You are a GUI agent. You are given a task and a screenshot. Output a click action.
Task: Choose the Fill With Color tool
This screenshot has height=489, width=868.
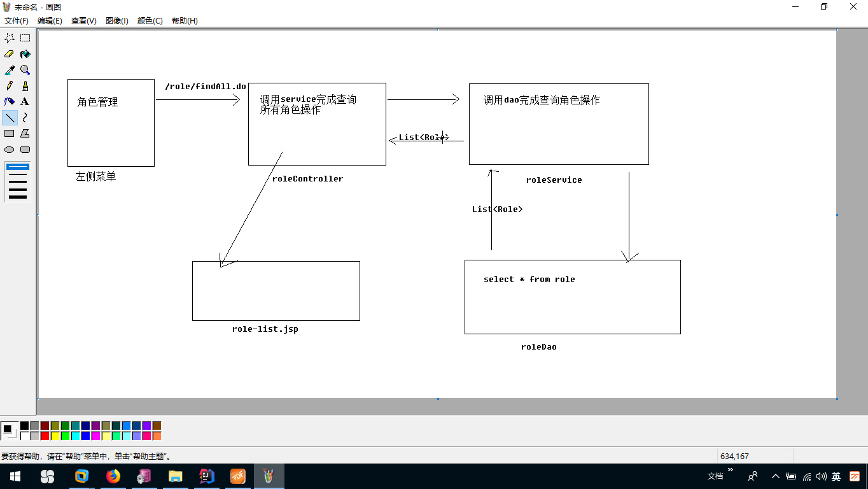[25, 53]
